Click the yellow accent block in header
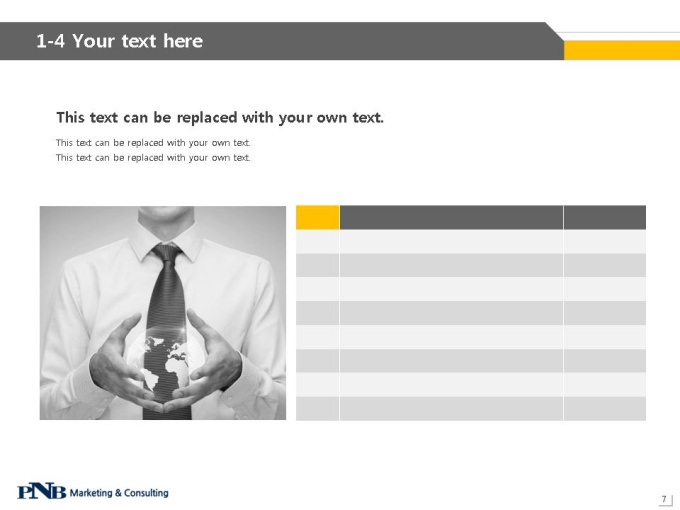Image resolution: width=680 pixels, height=510 pixels. pyautogui.click(x=621, y=50)
